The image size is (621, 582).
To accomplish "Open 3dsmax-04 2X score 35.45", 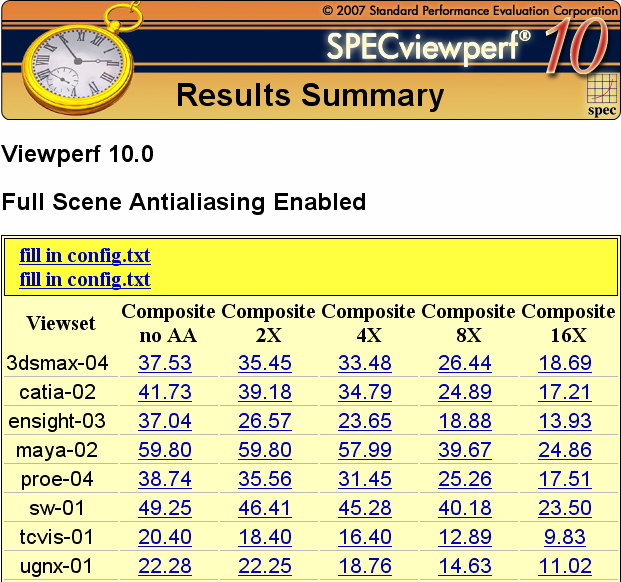I will (x=265, y=363).
